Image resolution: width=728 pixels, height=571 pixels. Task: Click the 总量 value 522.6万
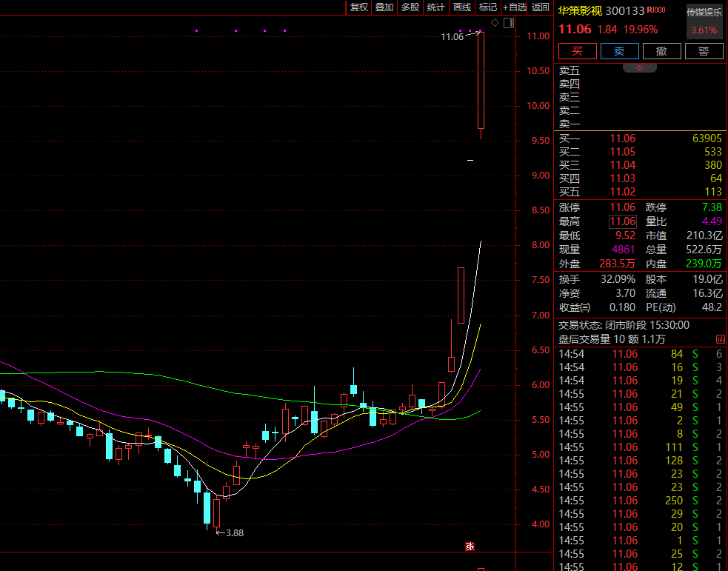(x=704, y=250)
